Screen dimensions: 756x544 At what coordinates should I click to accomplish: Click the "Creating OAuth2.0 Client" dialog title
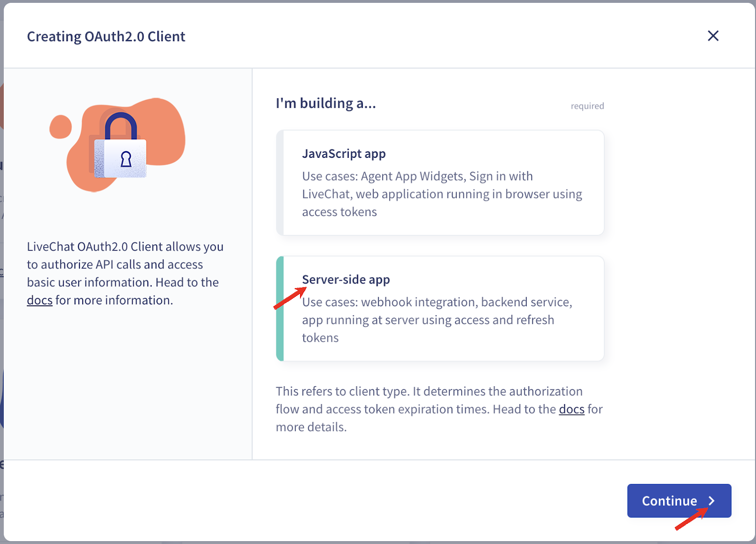coord(106,36)
